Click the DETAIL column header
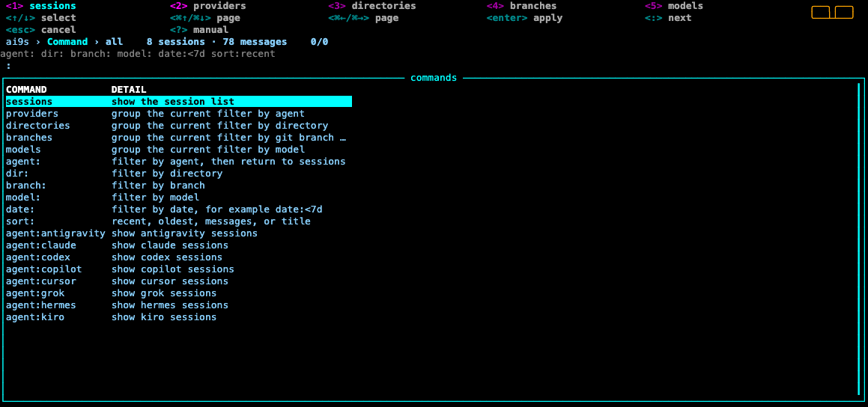Screen dimensions: 868x407 [x=129, y=90]
